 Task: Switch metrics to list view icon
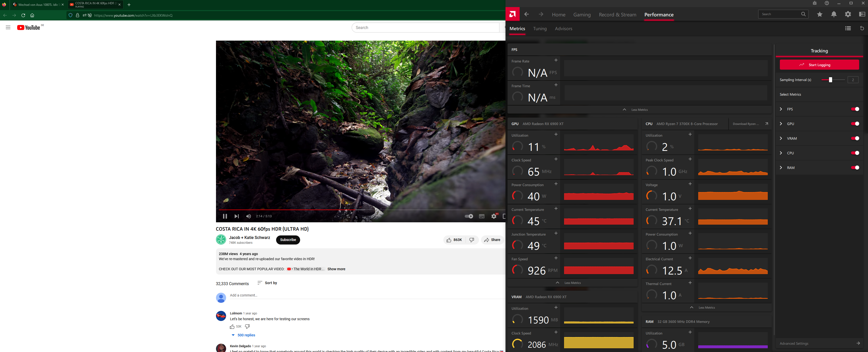click(848, 28)
